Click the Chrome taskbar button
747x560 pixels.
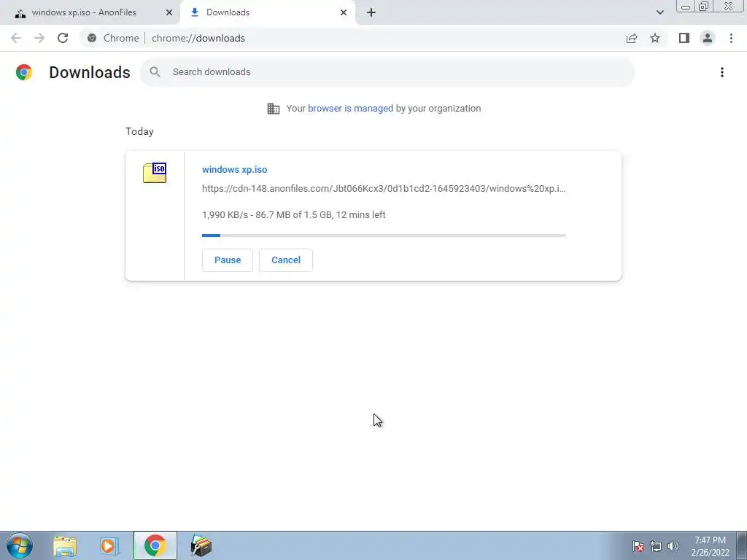tap(155, 545)
